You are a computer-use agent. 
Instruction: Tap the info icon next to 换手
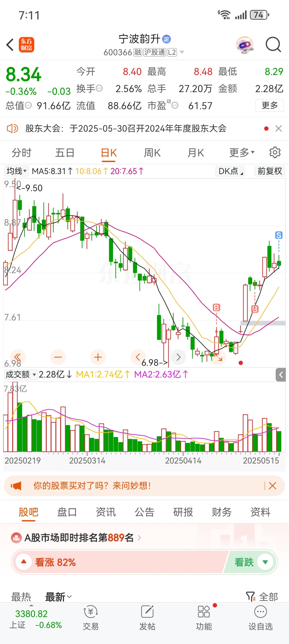pos(99,88)
